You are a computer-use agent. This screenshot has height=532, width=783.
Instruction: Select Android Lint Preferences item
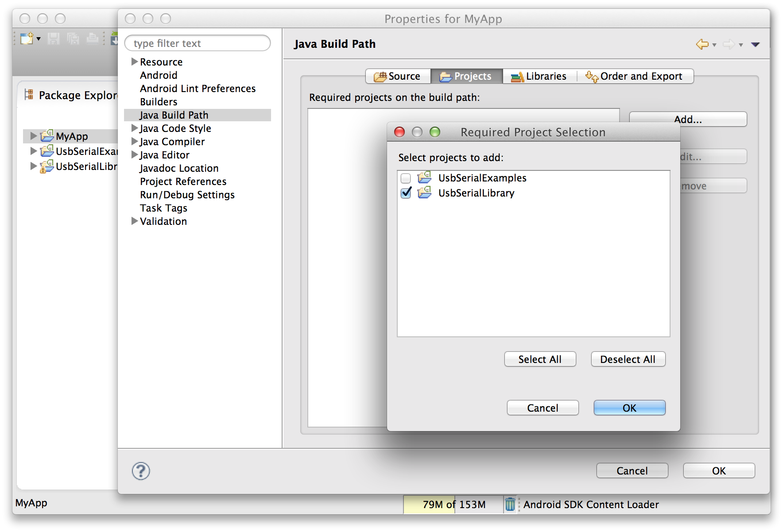point(198,89)
